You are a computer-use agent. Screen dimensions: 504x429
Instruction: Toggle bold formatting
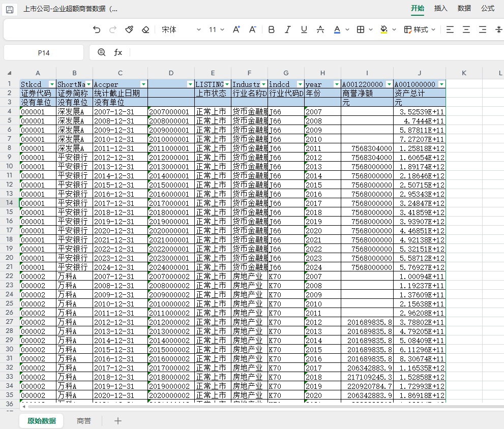pyautogui.click(x=272, y=30)
